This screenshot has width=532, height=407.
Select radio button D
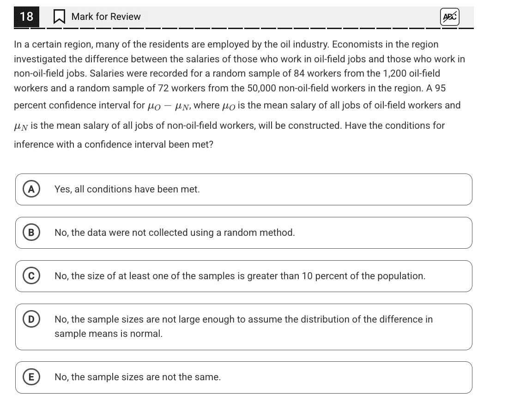click(31, 319)
